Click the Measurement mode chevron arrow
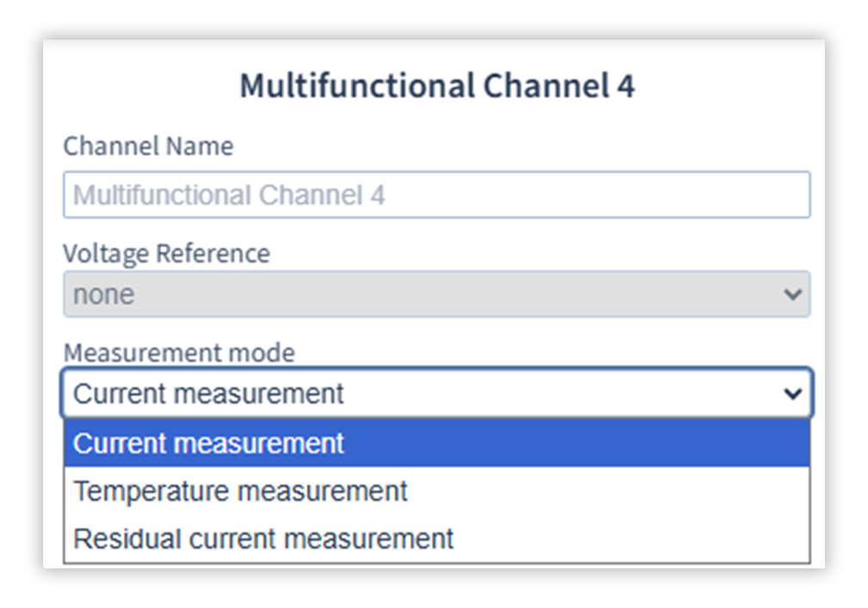Image resolution: width=868 pixels, height=608 pixels. click(792, 394)
